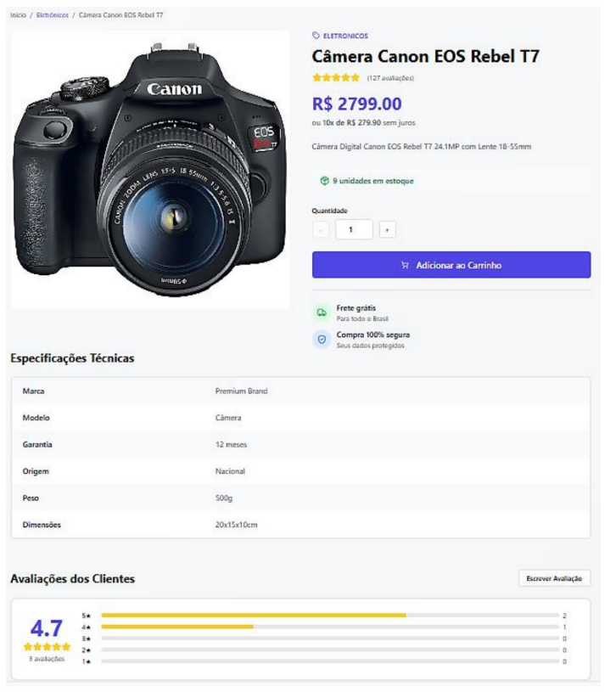
Task: Click the Canon camera product image
Action: (150, 170)
